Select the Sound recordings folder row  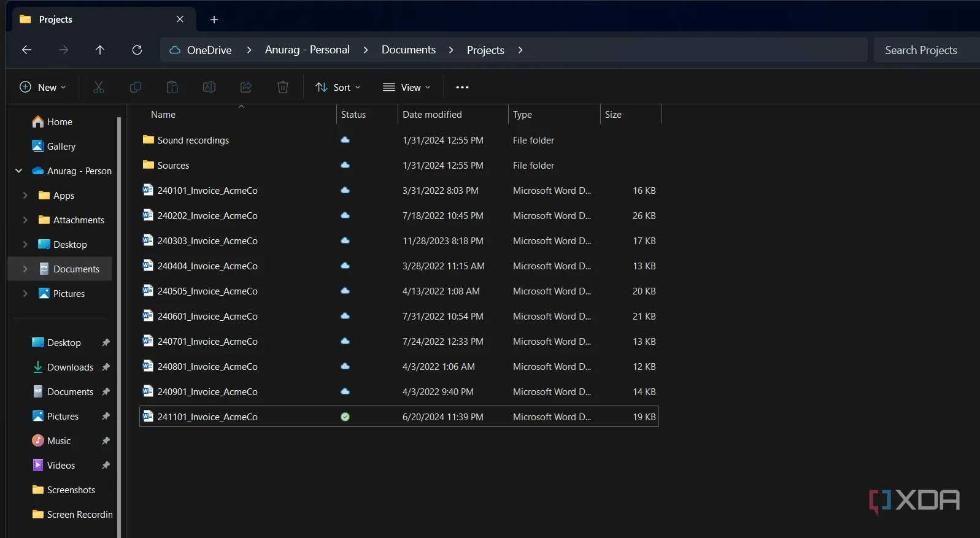point(399,140)
